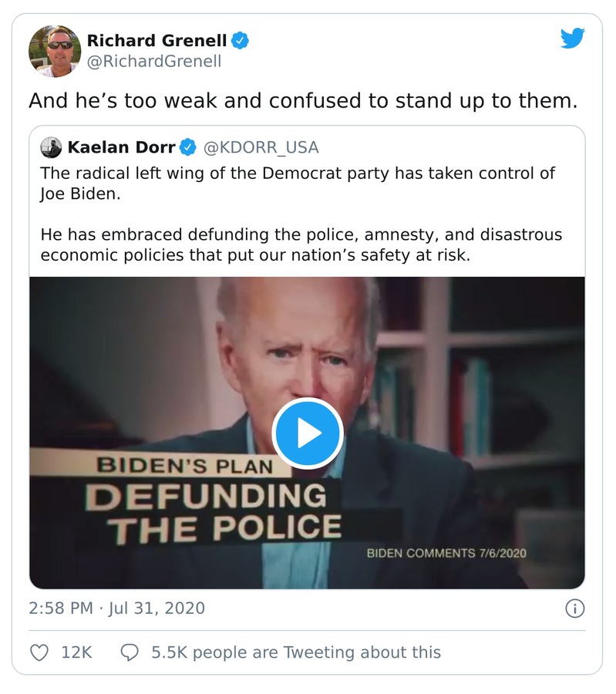
Task: Click Kaelan Dorr's verified badge
Action: [188, 147]
